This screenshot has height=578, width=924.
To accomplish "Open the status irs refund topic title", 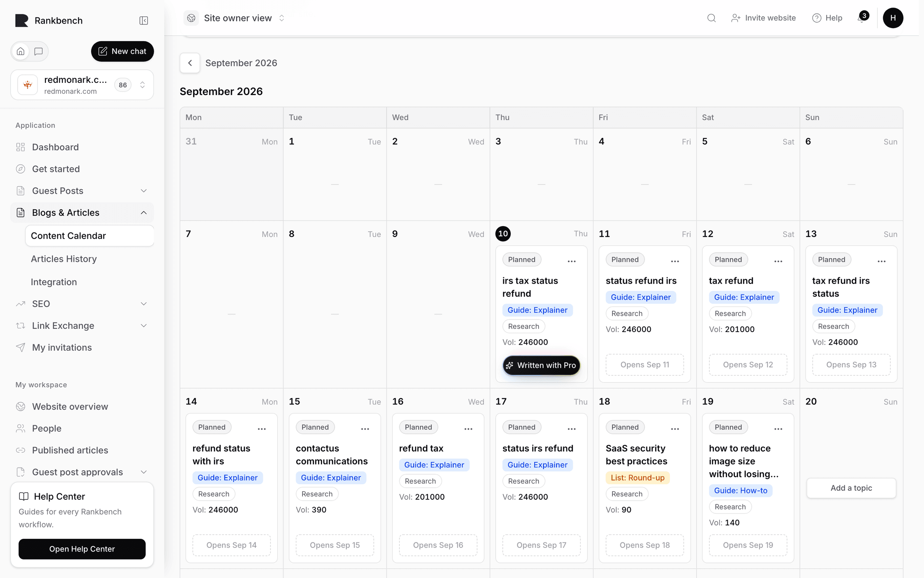I will tap(538, 449).
